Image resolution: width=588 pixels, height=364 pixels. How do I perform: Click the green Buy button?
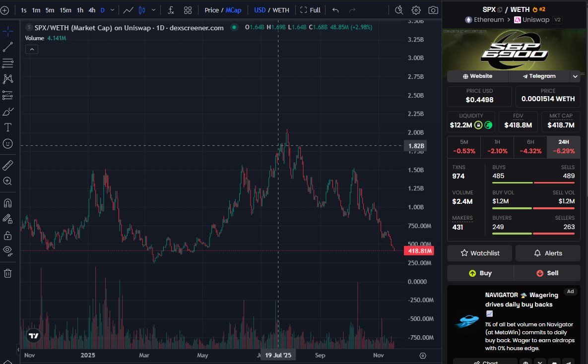(x=480, y=273)
